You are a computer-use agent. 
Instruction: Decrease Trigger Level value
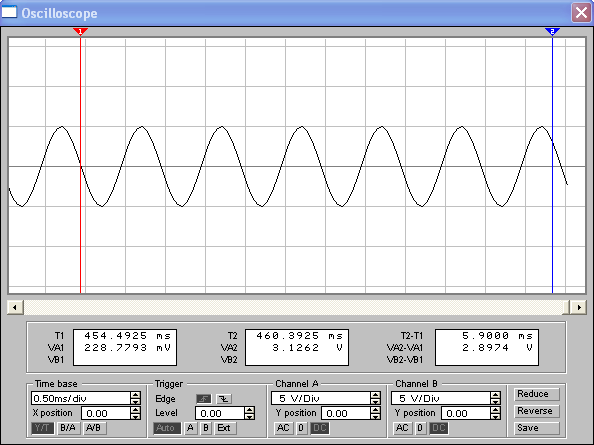click(x=249, y=416)
